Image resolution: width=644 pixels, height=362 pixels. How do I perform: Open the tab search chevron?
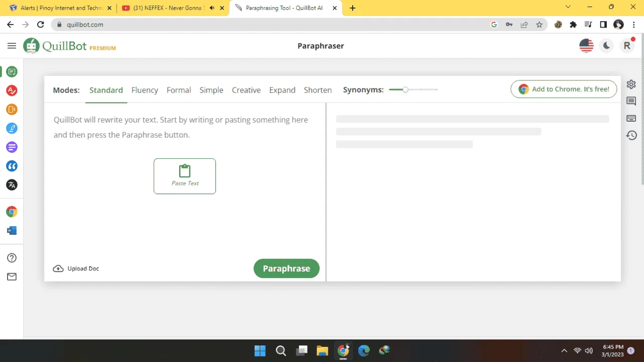pos(568,7)
